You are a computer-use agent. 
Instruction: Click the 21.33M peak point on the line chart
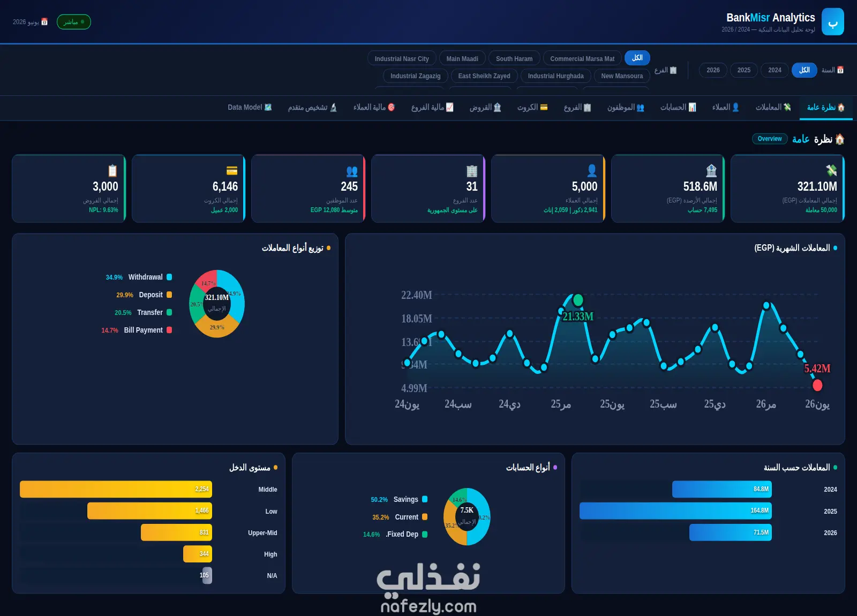(578, 300)
